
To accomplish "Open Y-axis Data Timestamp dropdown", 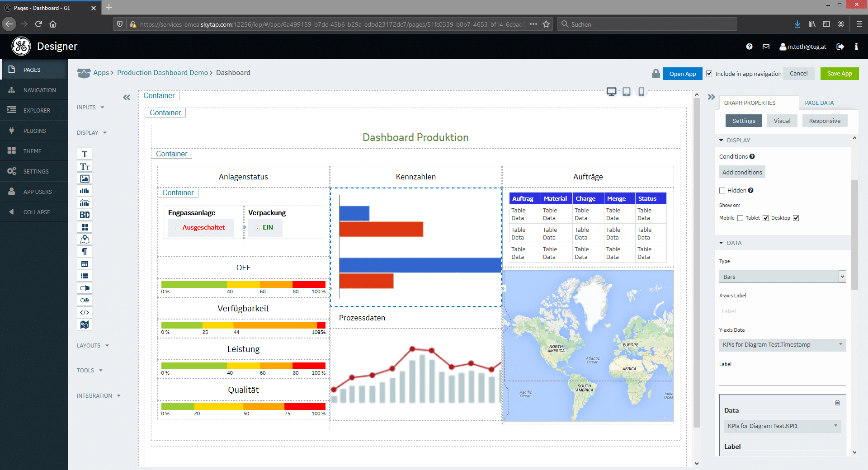I will coord(782,345).
